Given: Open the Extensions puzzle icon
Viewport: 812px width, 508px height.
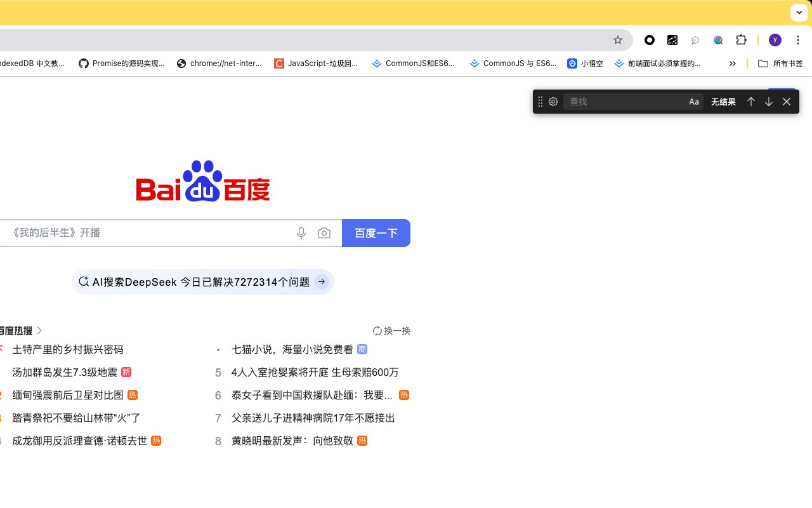Looking at the screenshot, I should pos(741,40).
